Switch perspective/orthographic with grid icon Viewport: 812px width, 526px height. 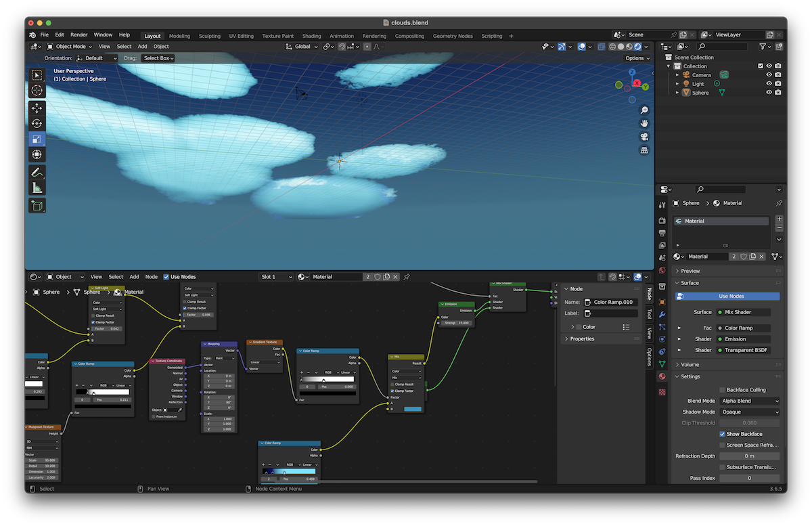644,150
